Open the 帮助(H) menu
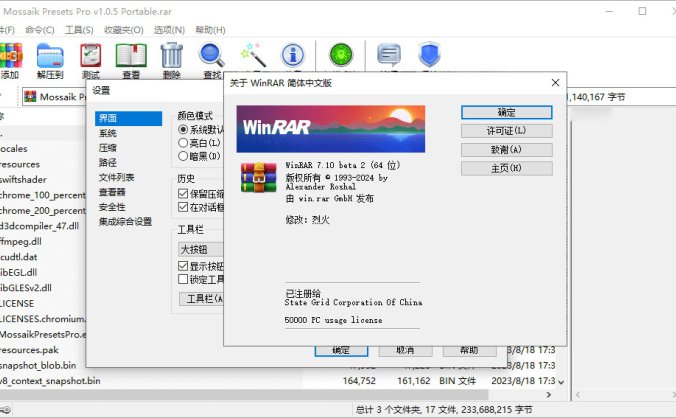 pyautogui.click(x=210, y=30)
